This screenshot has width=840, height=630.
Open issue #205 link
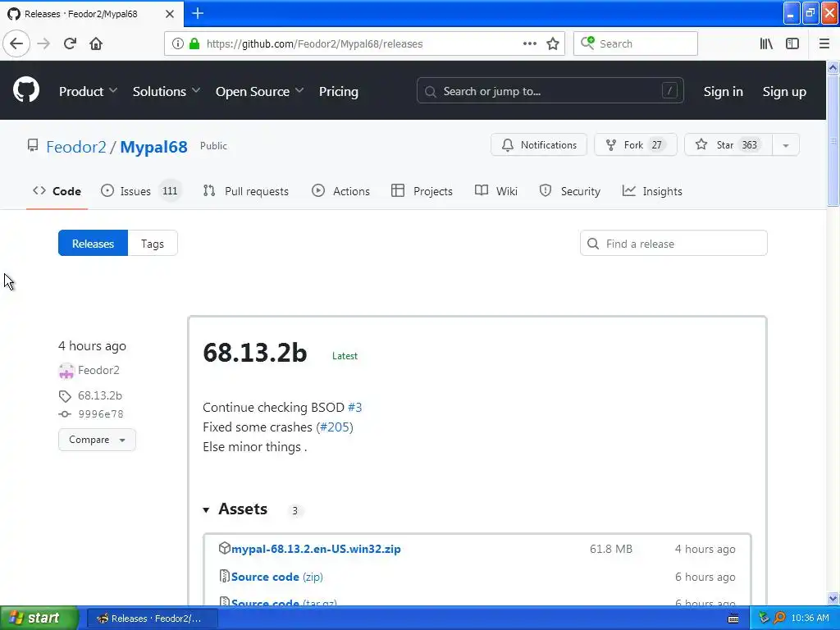(x=336, y=427)
